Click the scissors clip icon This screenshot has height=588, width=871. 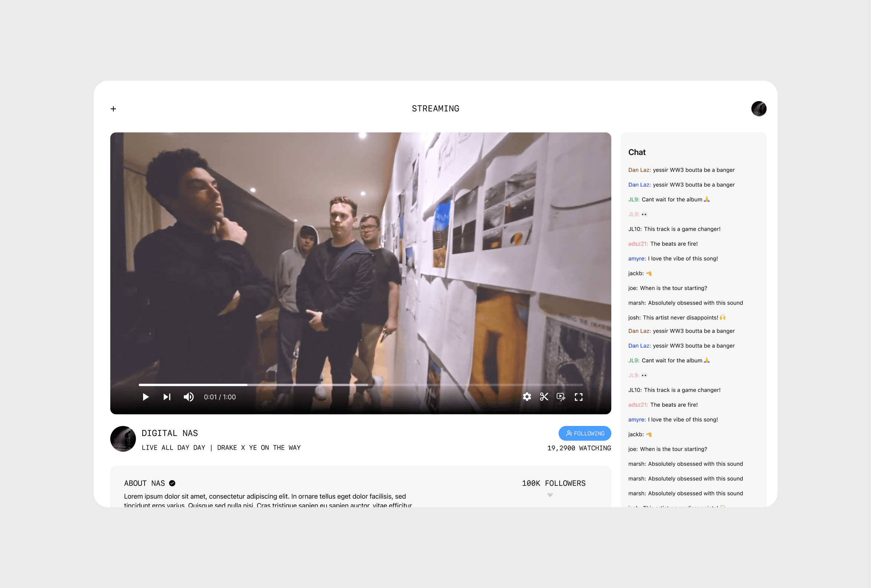[544, 397]
